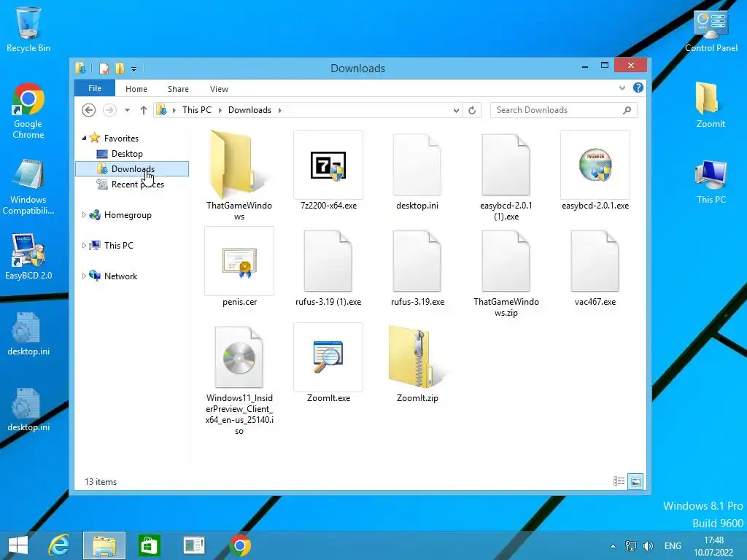Expand the Homegroup tree node
Viewport: 747px width, 560px height.
pos(84,215)
